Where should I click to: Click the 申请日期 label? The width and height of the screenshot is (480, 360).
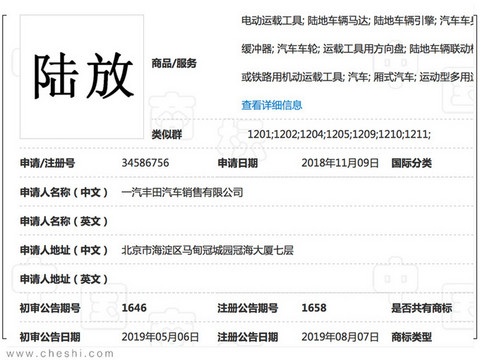238,163
